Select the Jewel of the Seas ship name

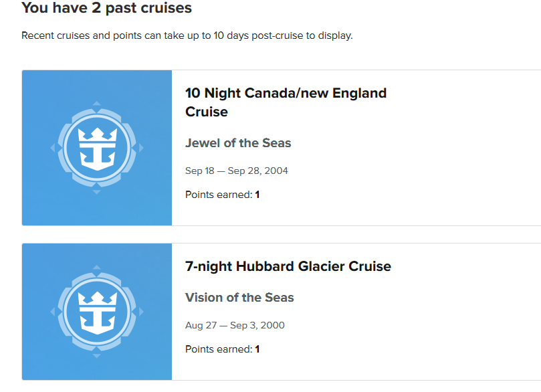(x=238, y=143)
